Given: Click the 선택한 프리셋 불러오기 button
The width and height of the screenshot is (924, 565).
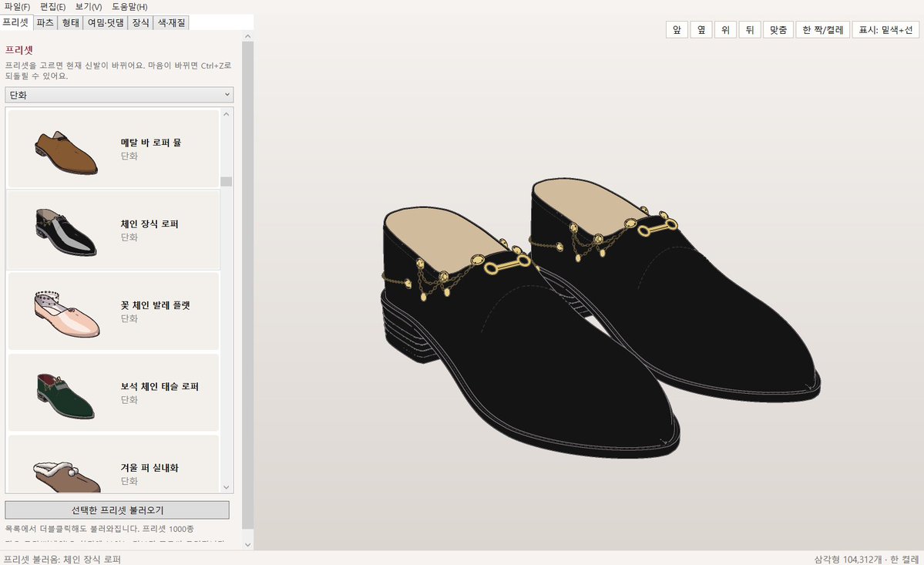Looking at the screenshot, I should coord(117,510).
